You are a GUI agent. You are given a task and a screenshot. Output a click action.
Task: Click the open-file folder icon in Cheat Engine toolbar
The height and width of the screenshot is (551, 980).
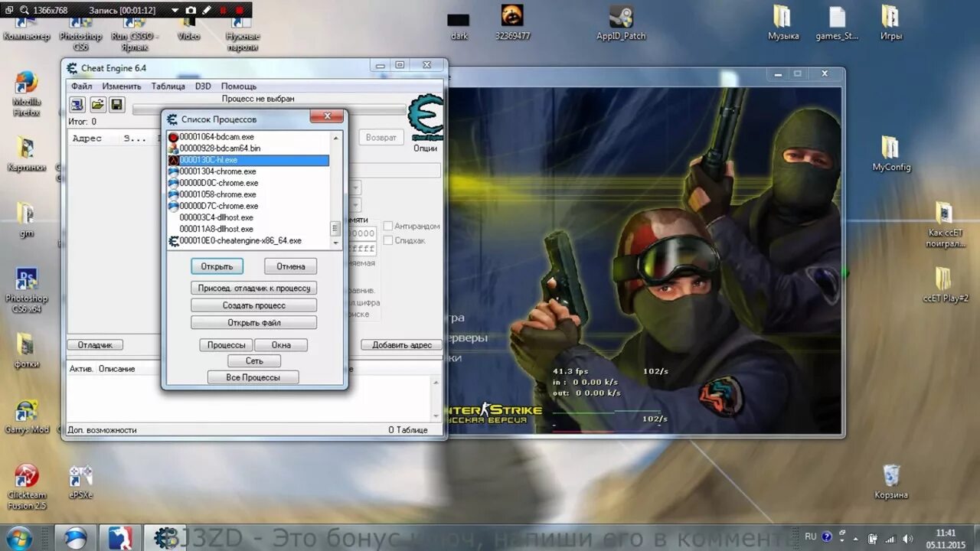[97, 104]
